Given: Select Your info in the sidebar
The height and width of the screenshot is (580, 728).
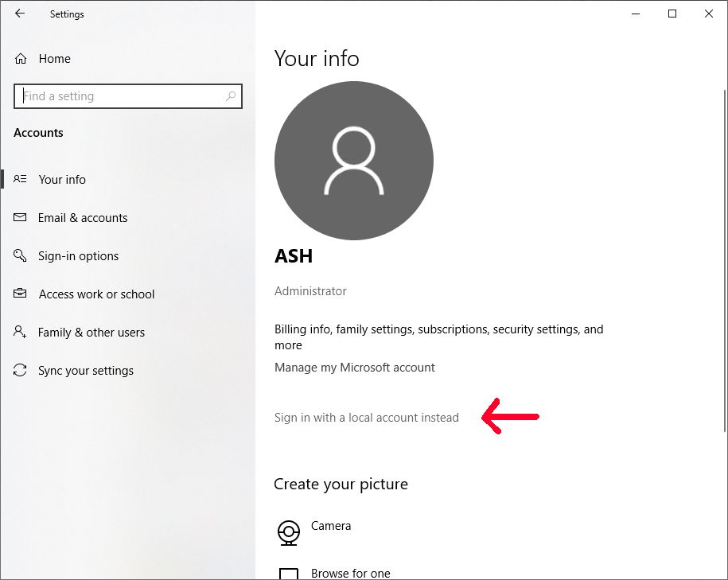Looking at the screenshot, I should (x=62, y=179).
